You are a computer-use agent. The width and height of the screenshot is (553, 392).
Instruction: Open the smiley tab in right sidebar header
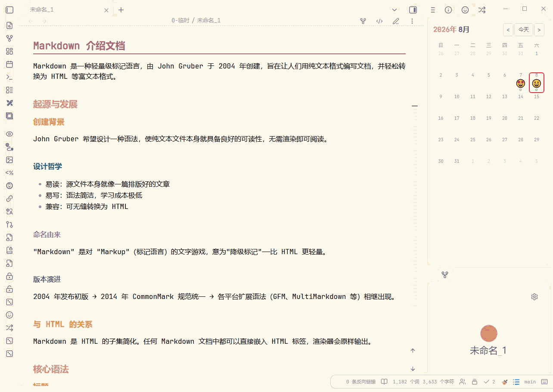(465, 10)
